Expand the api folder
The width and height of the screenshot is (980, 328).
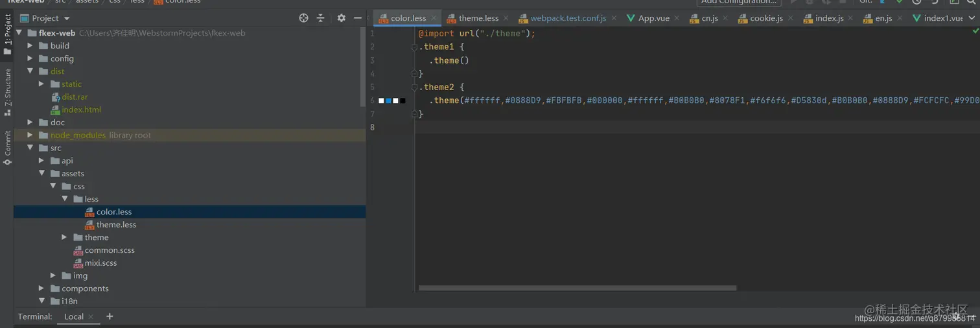click(42, 161)
